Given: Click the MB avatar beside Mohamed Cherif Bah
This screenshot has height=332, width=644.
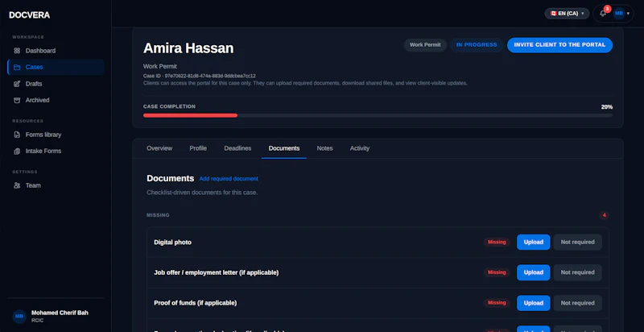Looking at the screenshot, I should coord(19,317).
